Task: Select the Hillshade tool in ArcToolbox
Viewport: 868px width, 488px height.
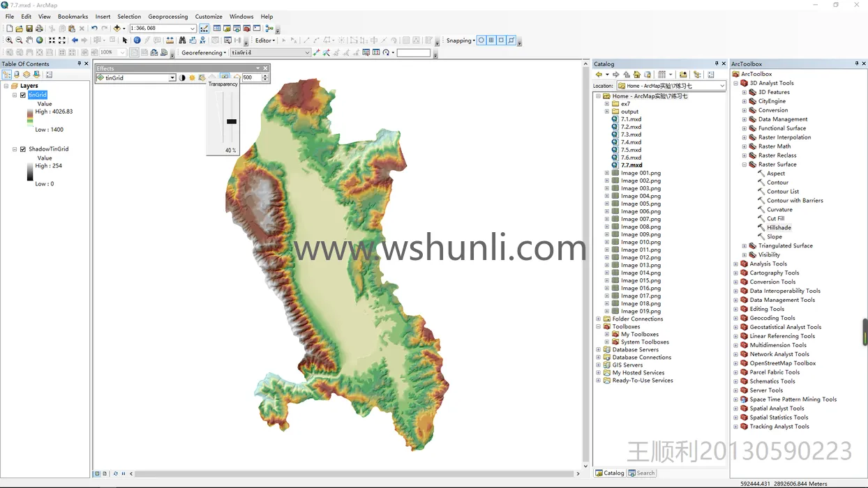Action: tap(779, 228)
